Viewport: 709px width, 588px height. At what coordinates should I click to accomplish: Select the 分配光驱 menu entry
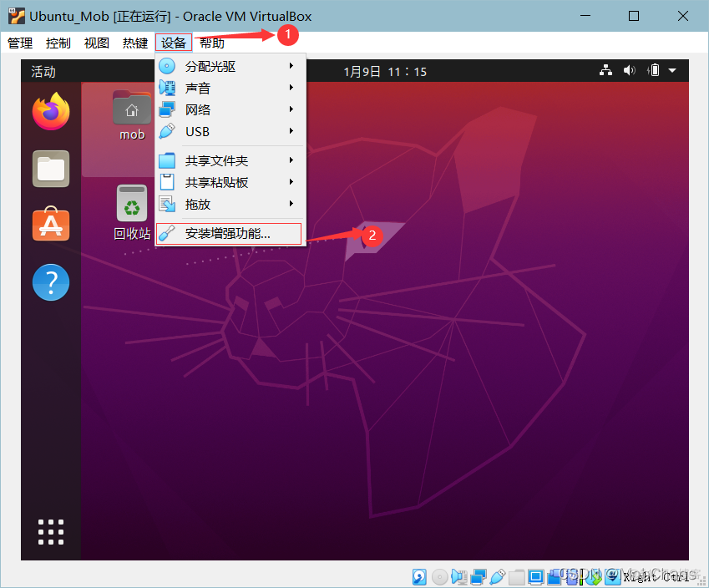point(230,67)
